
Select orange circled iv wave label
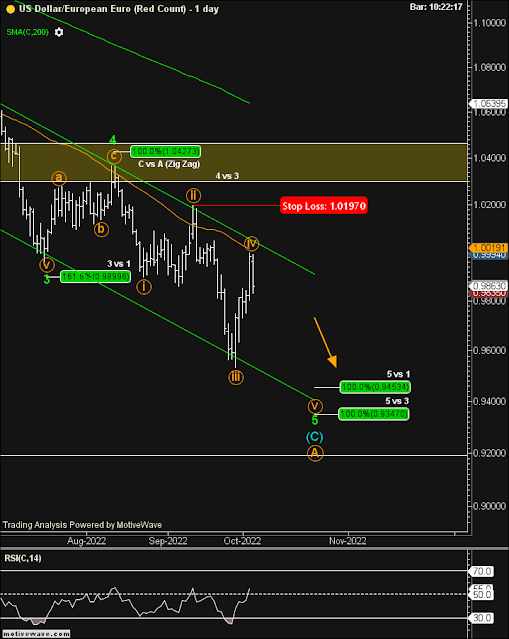click(x=251, y=243)
